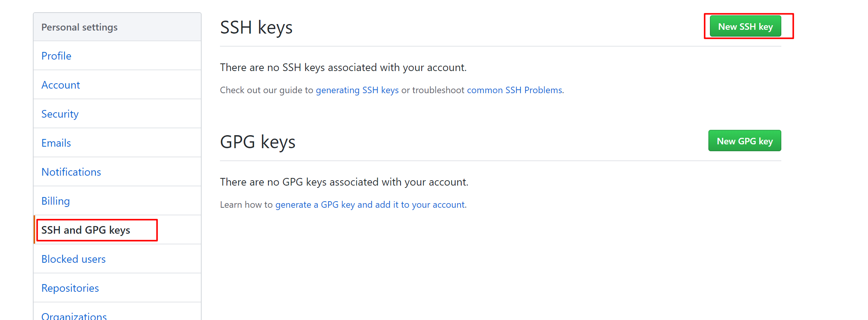Image resolution: width=868 pixels, height=320 pixels.
Task: Click the SSH keys section heading
Action: pyautogui.click(x=256, y=27)
